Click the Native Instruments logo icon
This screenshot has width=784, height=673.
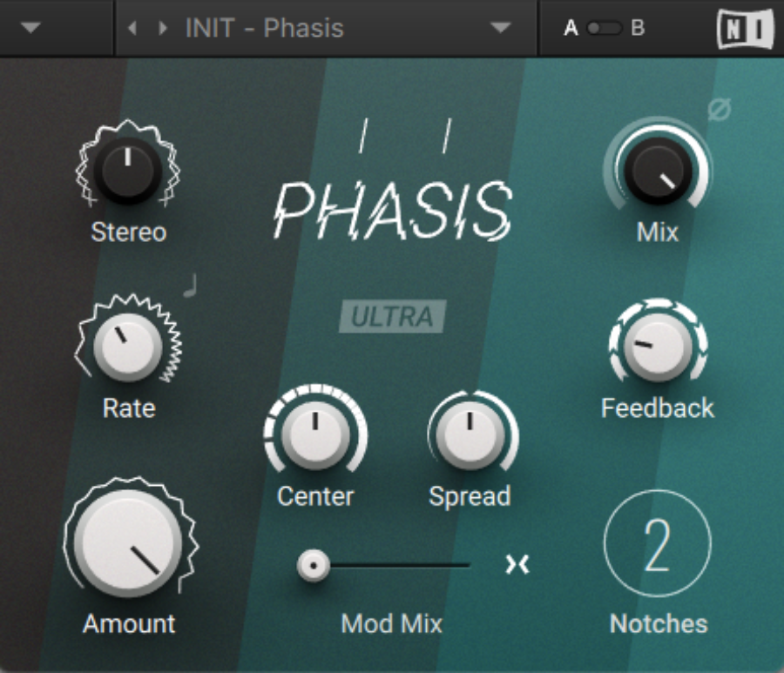[x=745, y=27]
